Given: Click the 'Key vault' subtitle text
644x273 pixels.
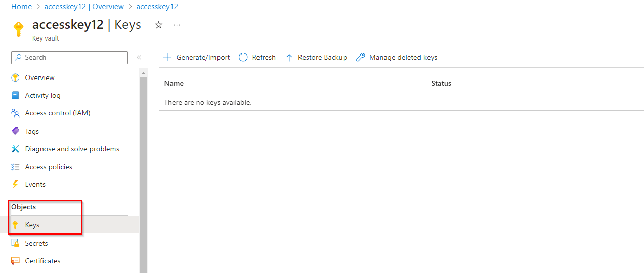Looking at the screenshot, I should click(46, 38).
